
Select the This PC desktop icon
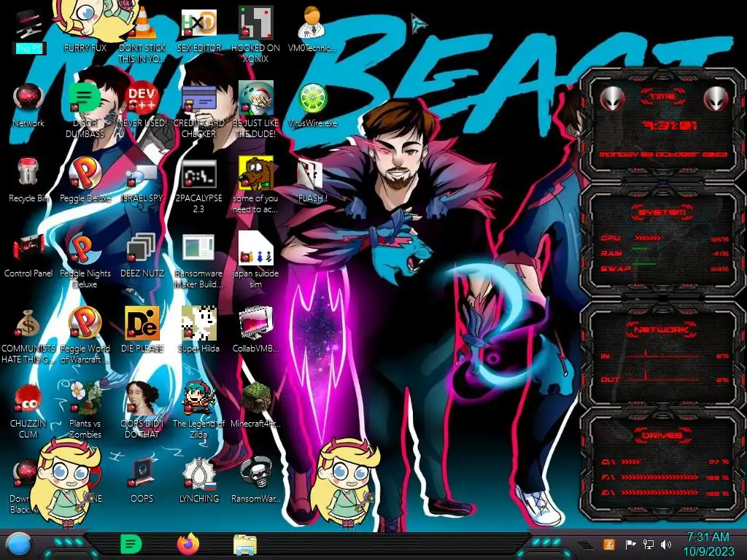(x=28, y=31)
